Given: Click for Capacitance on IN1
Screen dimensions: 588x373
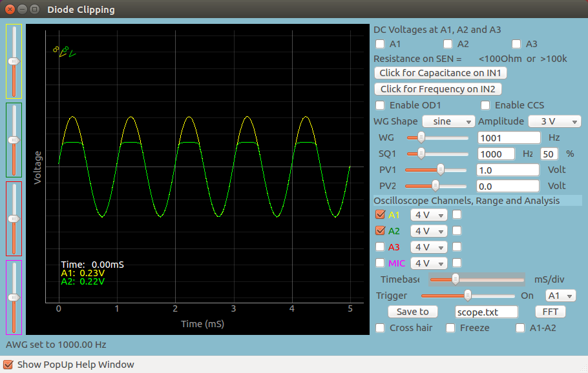Looking at the screenshot, I should point(440,72).
